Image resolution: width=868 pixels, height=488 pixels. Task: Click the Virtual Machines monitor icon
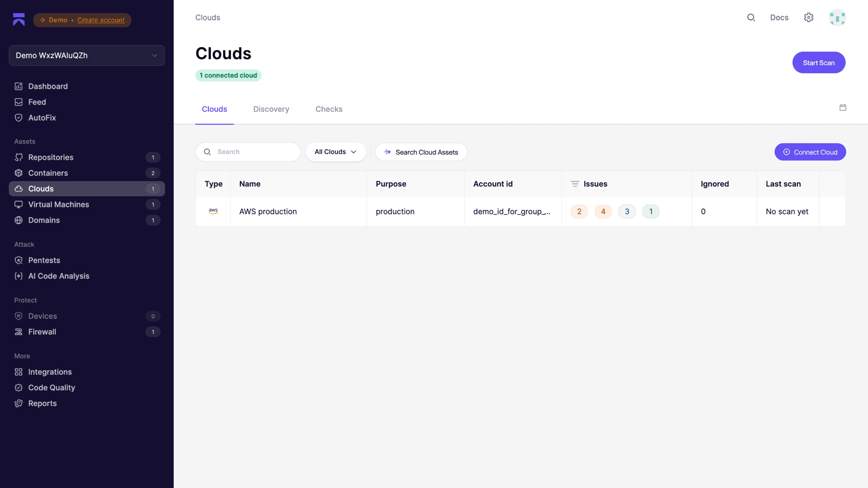click(18, 204)
